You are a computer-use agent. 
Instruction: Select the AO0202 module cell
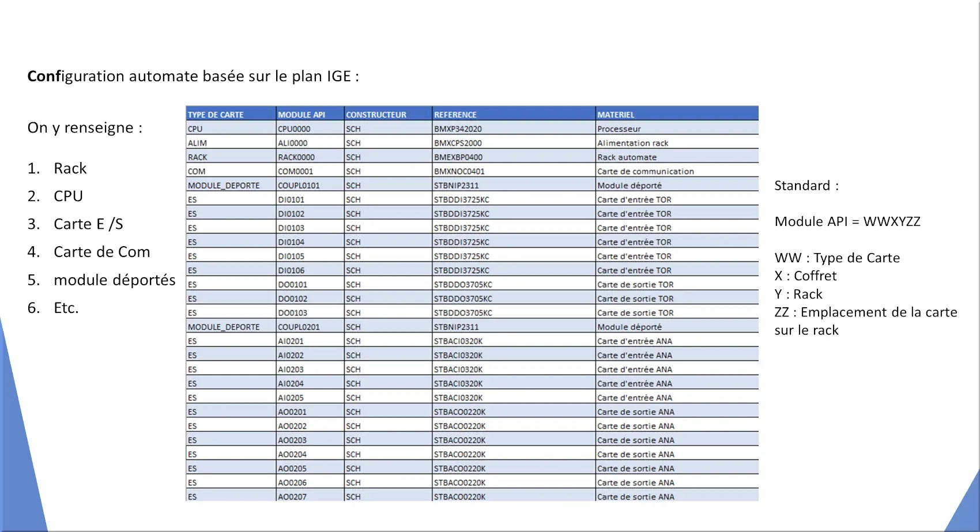(310, 426)
